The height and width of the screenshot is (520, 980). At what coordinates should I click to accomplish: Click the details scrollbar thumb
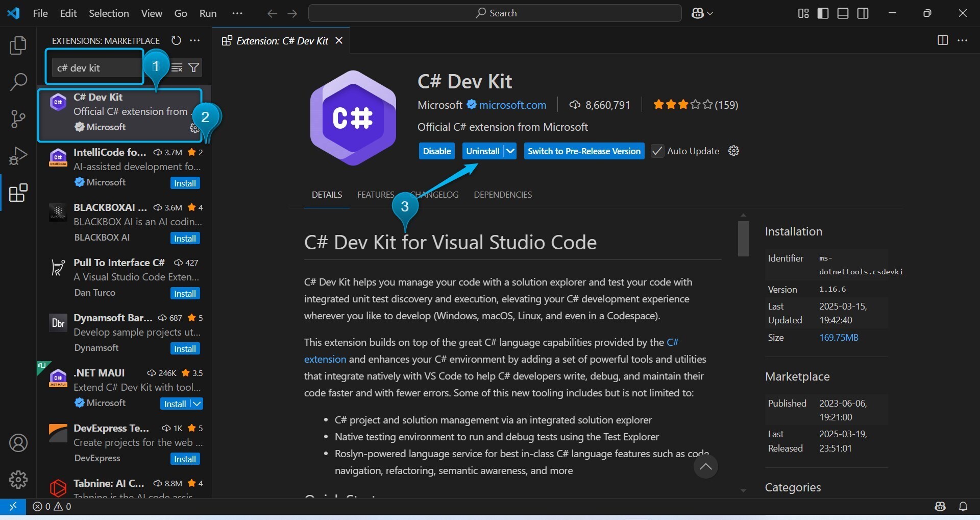tap(743, 239)
